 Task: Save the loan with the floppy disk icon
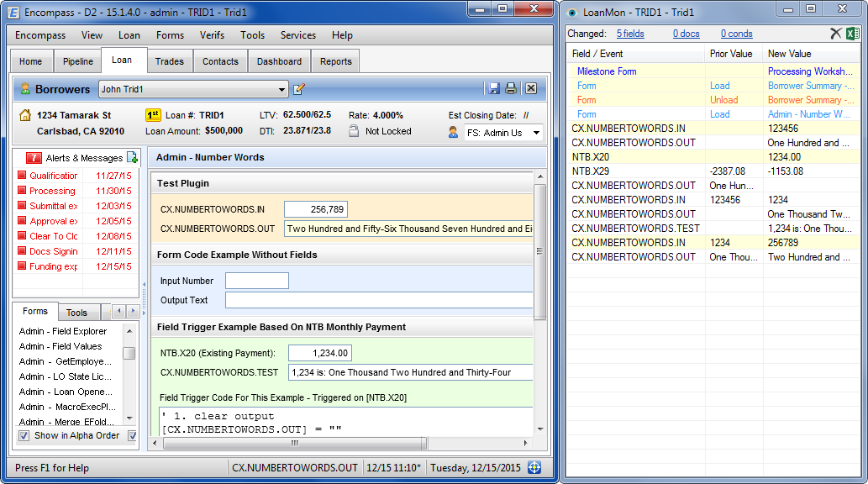click(494, 88)
